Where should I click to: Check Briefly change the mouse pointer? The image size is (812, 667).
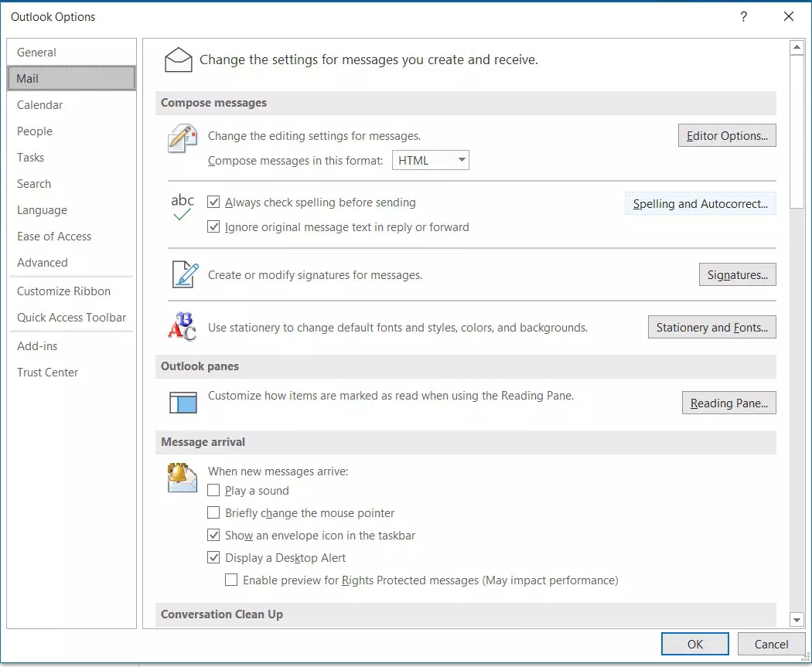click(x=213, y=512)
